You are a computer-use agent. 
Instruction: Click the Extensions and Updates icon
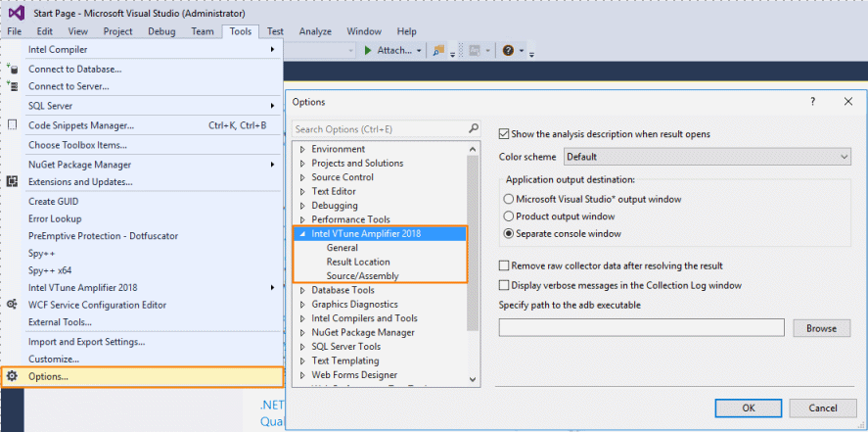[x=12, y=181]
